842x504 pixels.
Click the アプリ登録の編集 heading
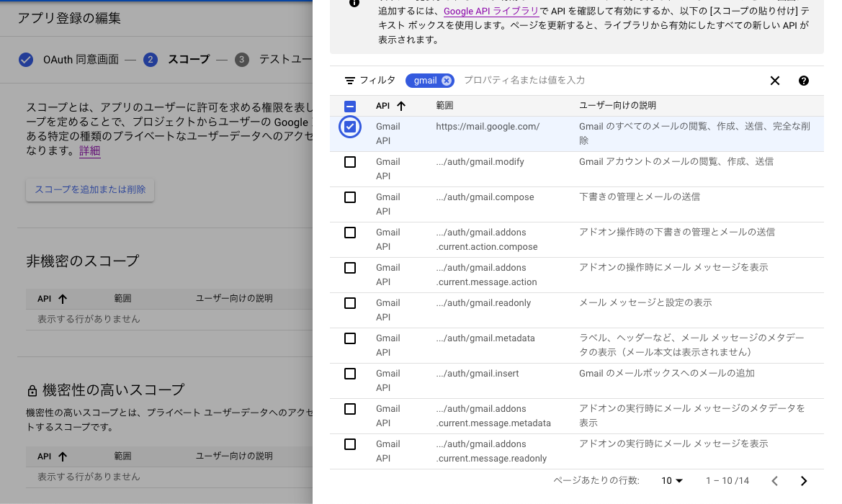pyautogui.click(x=69, y=18)
